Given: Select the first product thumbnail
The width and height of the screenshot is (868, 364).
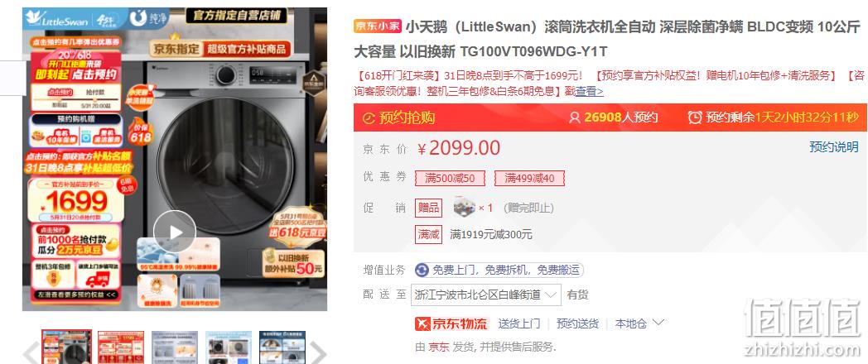Looking at the screenshot, I should (x=67, y=347).
